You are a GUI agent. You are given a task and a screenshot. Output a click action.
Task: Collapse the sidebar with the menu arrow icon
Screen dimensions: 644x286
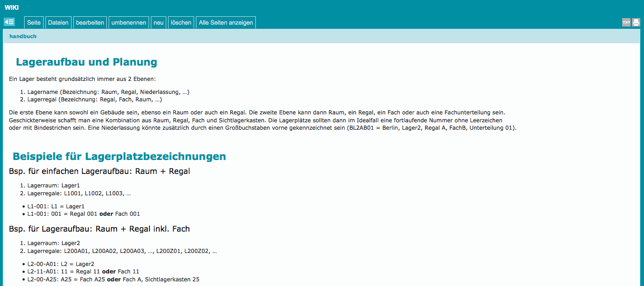click(9, 22)
